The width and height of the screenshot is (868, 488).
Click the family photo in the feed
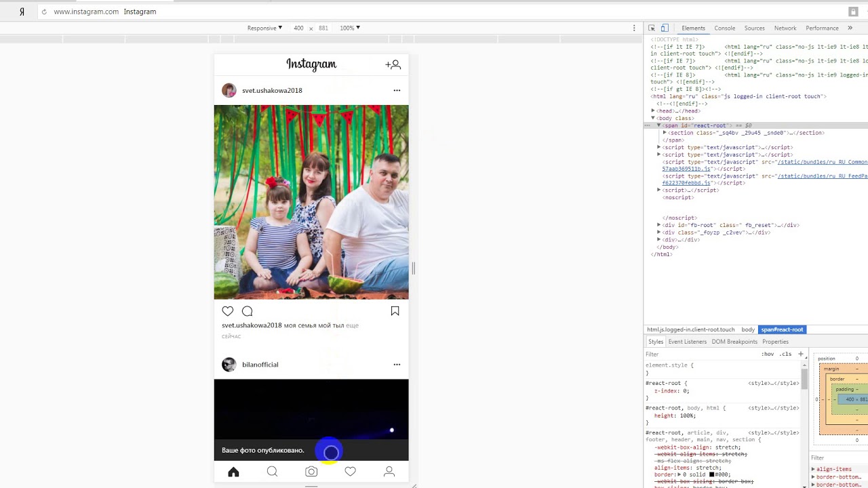coord(311,202)
